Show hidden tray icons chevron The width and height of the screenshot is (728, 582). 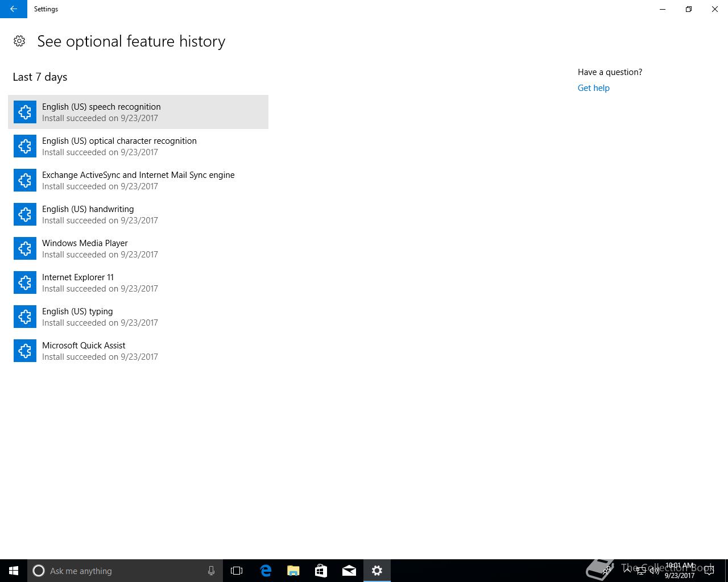(627, 571)
